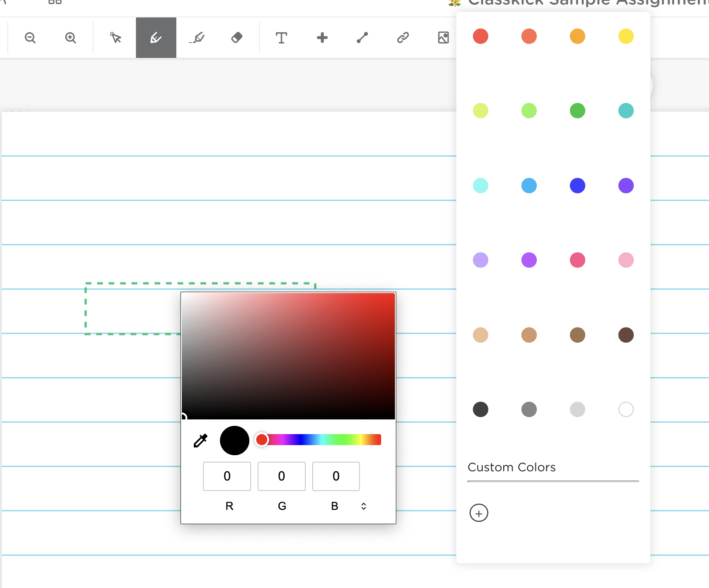Select the text box tool

pyautogui.click(x=281, y=38)
